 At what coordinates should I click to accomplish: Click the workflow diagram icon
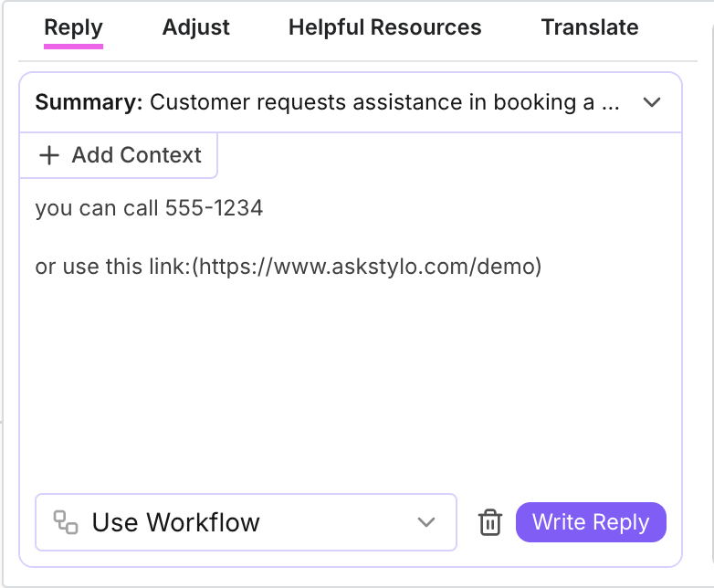click(x=65, y=522)
